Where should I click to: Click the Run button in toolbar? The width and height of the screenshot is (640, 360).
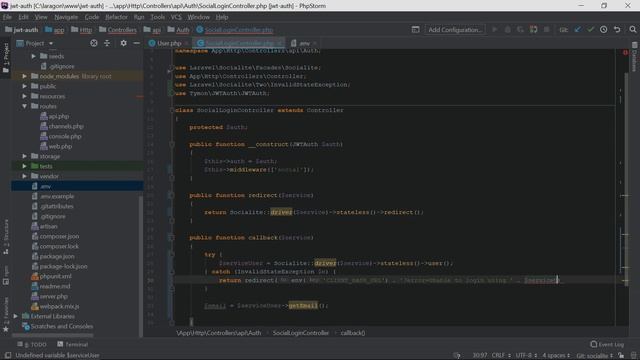[x=494, y=30]
